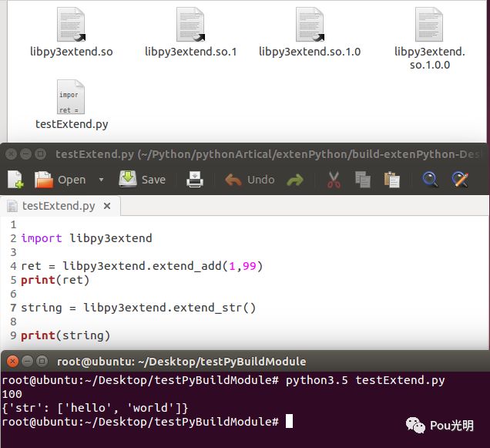This screenshot has height=448, width=490.
Task: Redo the last undone action
Action: (294, 180)
